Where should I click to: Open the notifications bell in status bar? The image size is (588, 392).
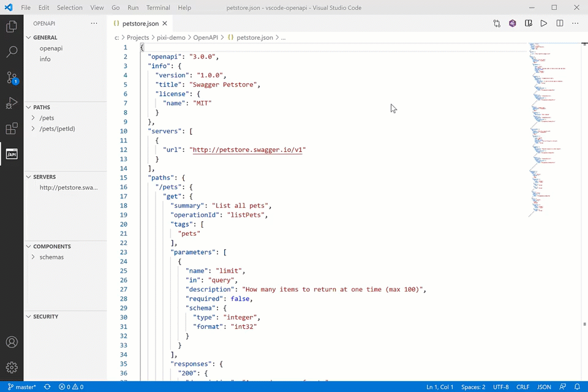(577, 386)
